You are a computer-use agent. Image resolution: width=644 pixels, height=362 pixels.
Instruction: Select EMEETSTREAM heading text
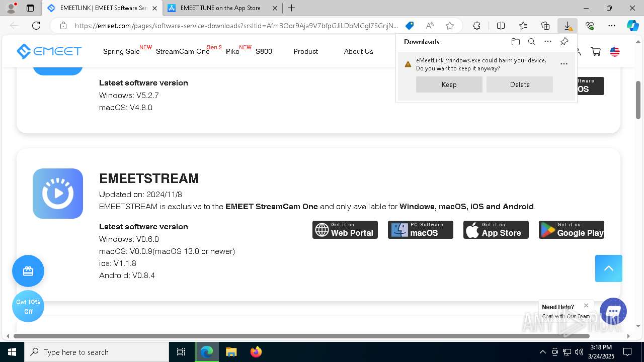(149, 178)
